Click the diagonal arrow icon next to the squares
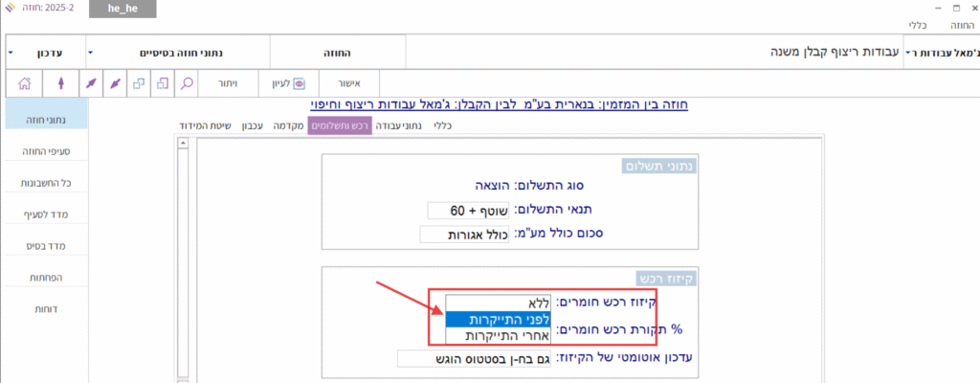The width and height of the screenshot is (980, 383). coord(115,83)
